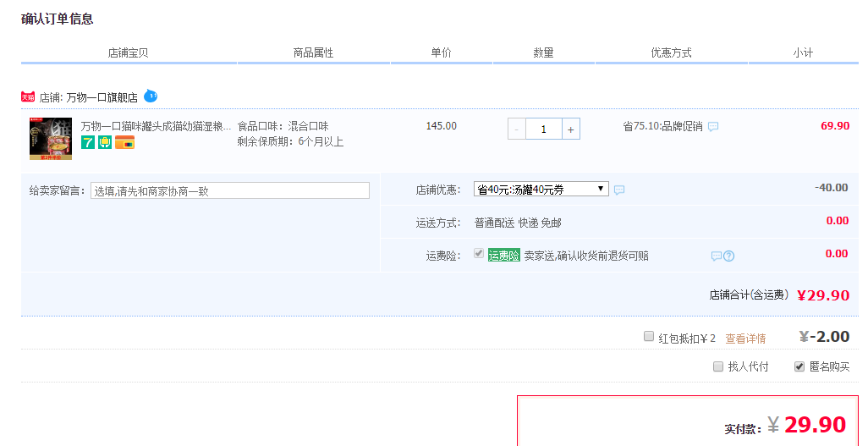The image size is (868, 446).
Task: Click the 优惠方式 column header
Action: click(x=672, y=52)
